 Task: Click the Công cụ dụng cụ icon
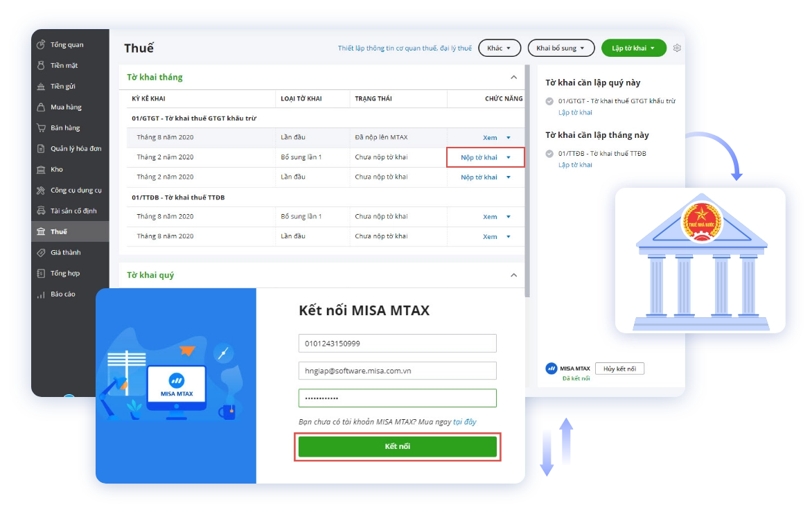41,190
